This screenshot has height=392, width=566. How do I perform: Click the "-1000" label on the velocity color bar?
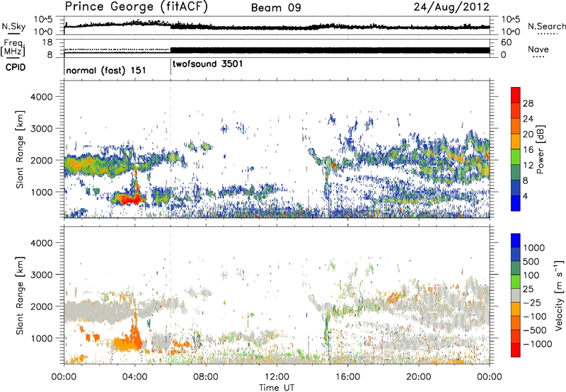point(538,344)
